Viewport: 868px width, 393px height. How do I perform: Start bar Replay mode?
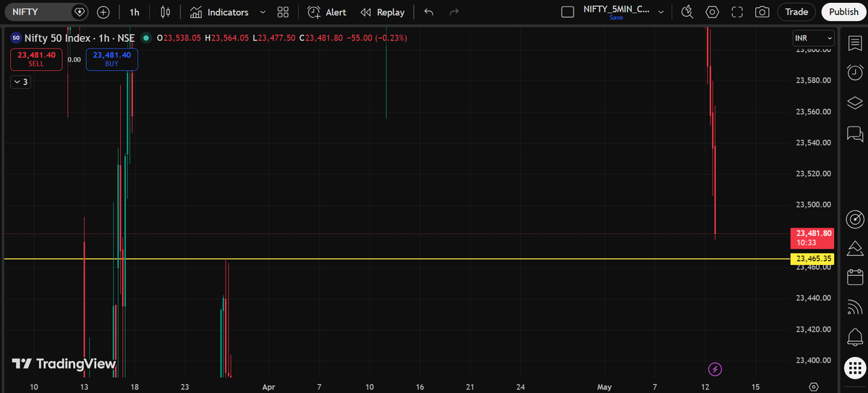pyautogui.click(x=383, y=12)
